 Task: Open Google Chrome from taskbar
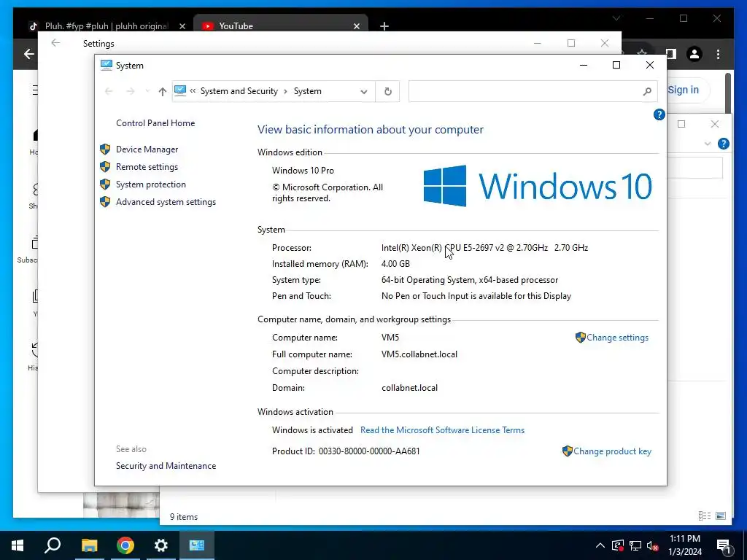[x=125, y=545]
